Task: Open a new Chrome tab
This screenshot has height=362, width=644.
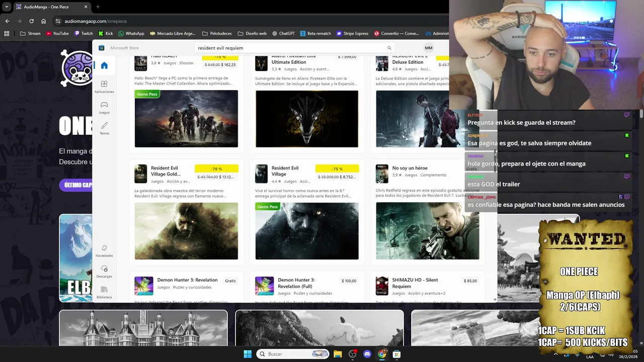Action: pyautogui.click(x=98, y=7)
